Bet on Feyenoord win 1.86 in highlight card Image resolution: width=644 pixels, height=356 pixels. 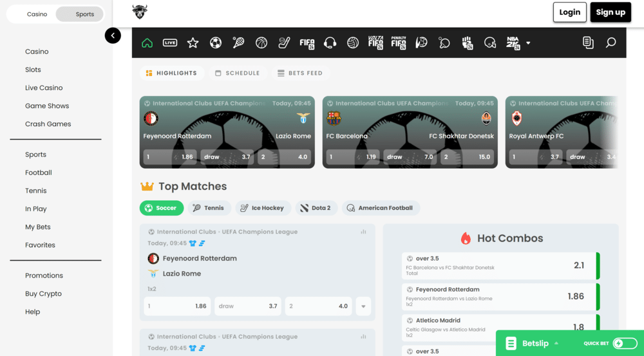[170, 157]
